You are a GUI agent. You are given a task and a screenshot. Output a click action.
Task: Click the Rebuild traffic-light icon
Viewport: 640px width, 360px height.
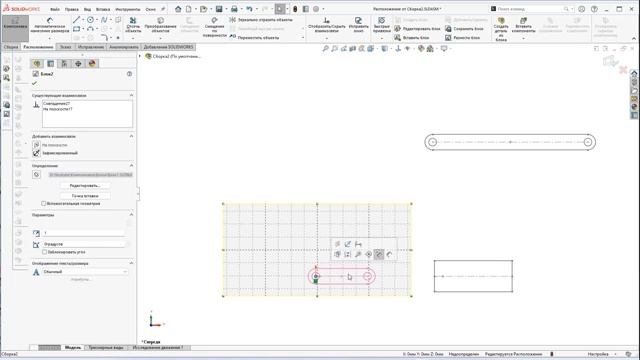pyautogui.click(x=295, y=9)
